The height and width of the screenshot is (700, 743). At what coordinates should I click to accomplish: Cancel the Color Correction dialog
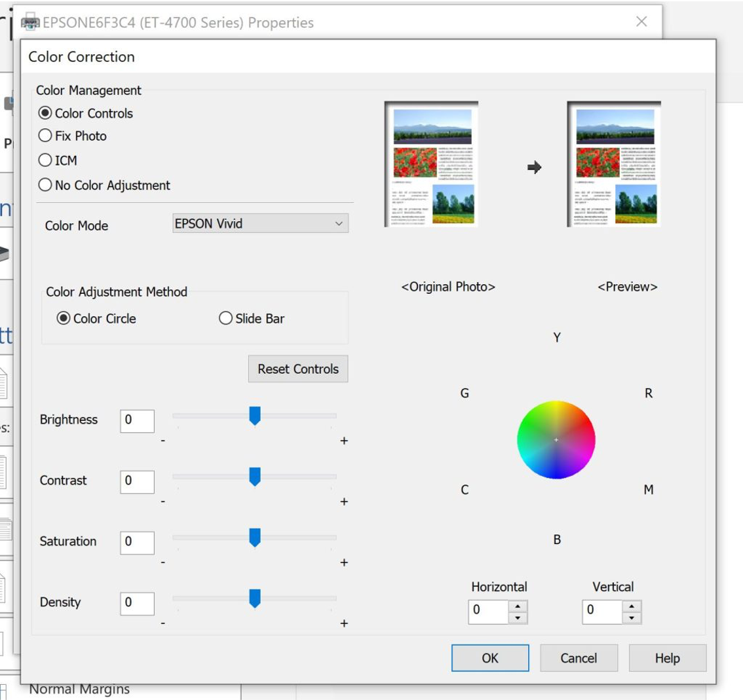(579, 658)
